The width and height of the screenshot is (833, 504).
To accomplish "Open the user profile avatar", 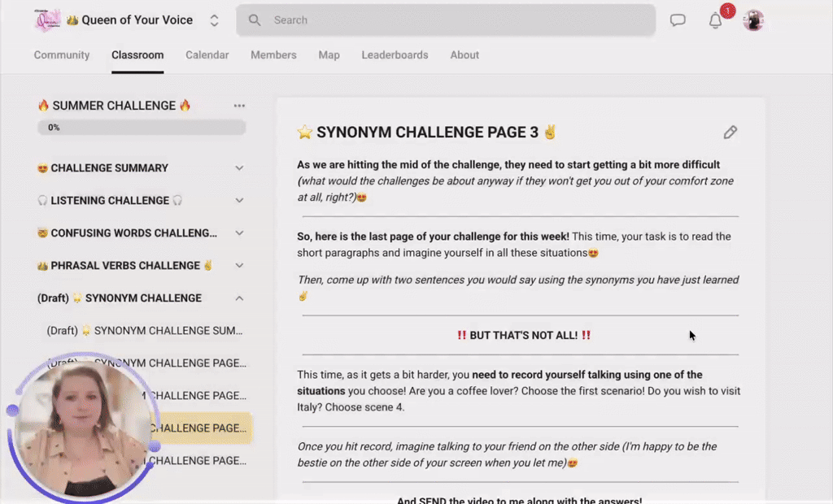I will [753, 20].
